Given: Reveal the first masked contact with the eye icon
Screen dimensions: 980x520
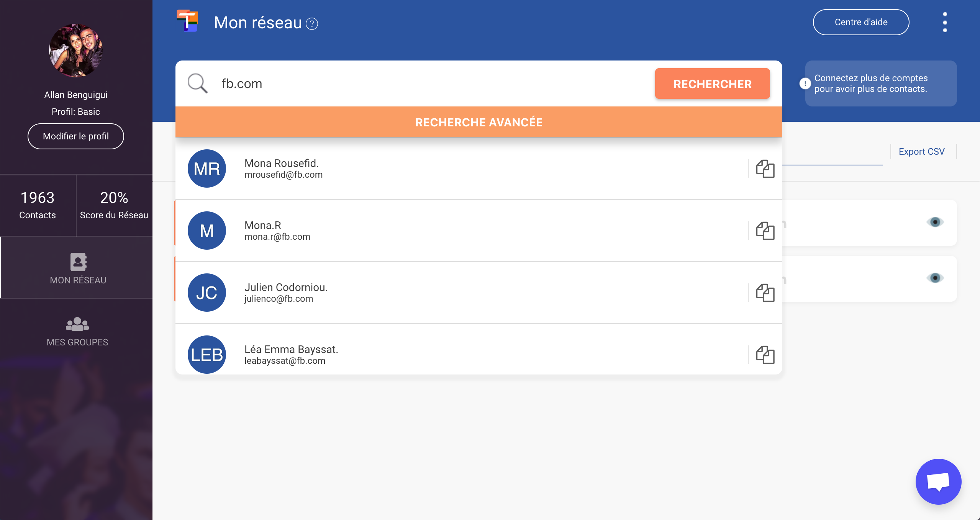Looking at the screenshot, I should 936,222.
